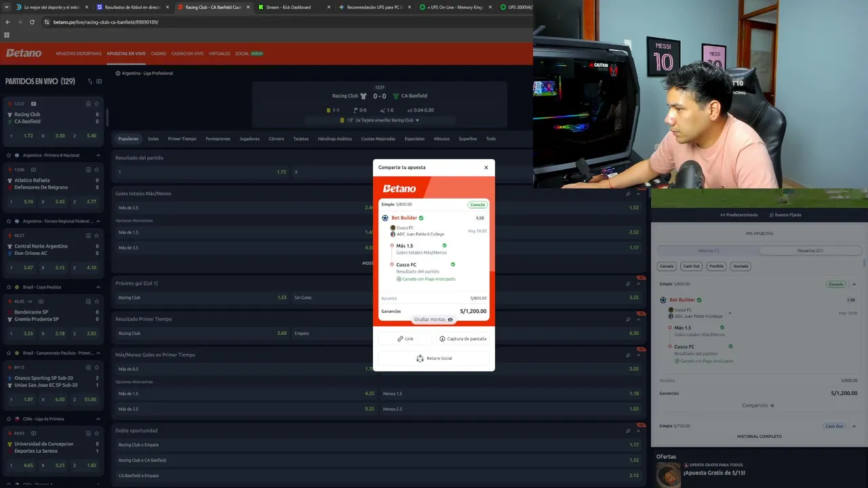
Task: Open Casino en Vivo section
Action: coord(187,54)
